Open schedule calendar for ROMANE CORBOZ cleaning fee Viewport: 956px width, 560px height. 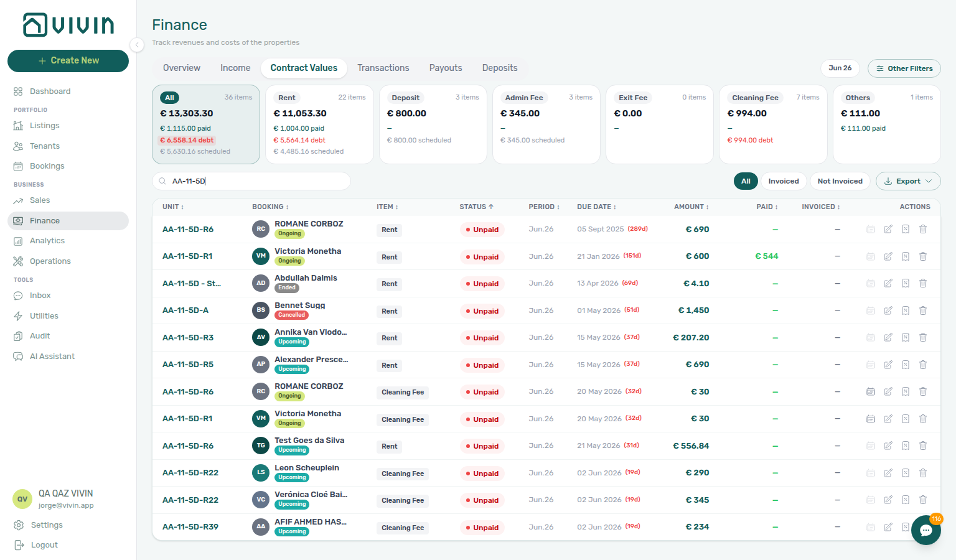(x=871, y=392)
